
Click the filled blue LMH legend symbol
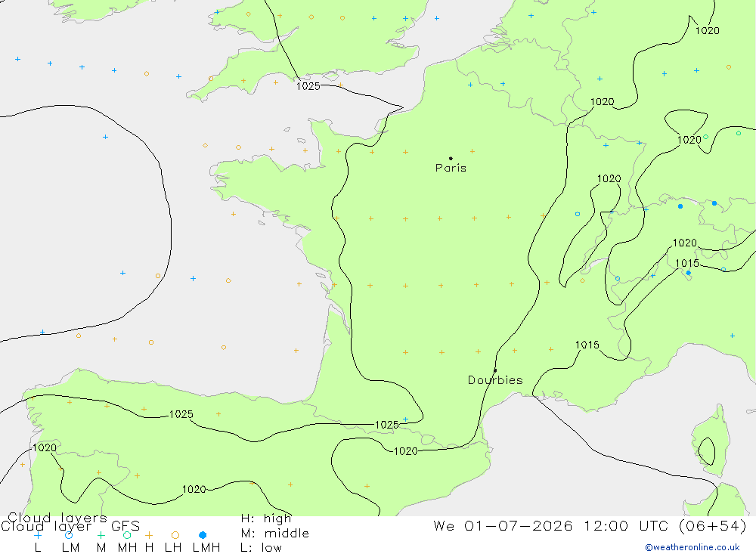point(203,535)
